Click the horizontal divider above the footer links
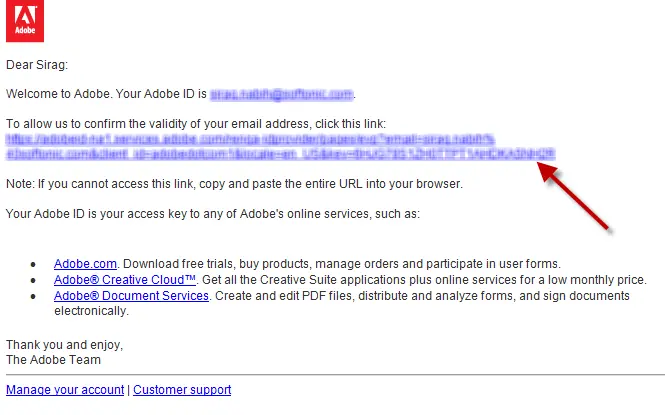Image resolution: width=665 pixels, height=415 pixels. (332, 375)
